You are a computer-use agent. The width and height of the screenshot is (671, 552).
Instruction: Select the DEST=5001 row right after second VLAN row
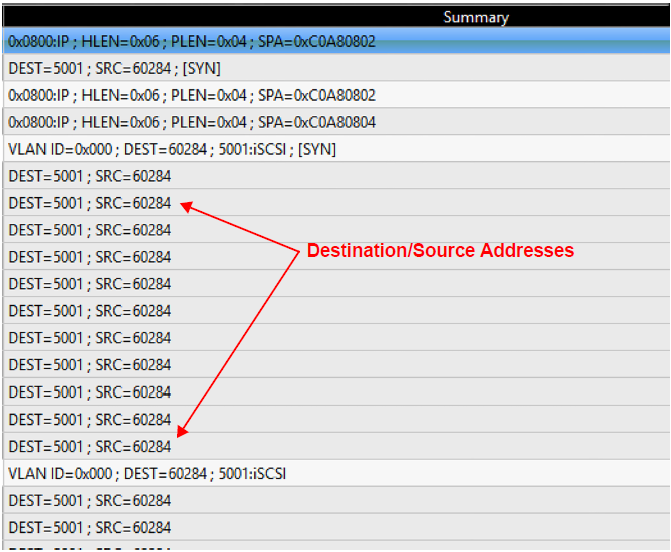[336, 501]
